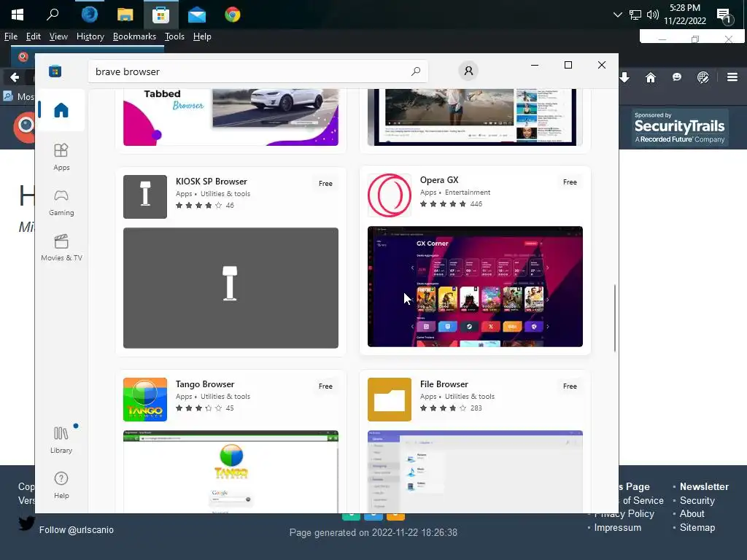Open the Bookmarks menu

click(x=134, y=36)
